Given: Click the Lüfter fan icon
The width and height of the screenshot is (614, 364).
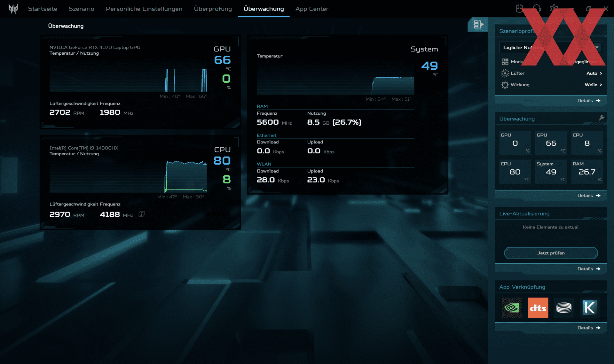Looking at the screenshot, I should click(505, 73).
